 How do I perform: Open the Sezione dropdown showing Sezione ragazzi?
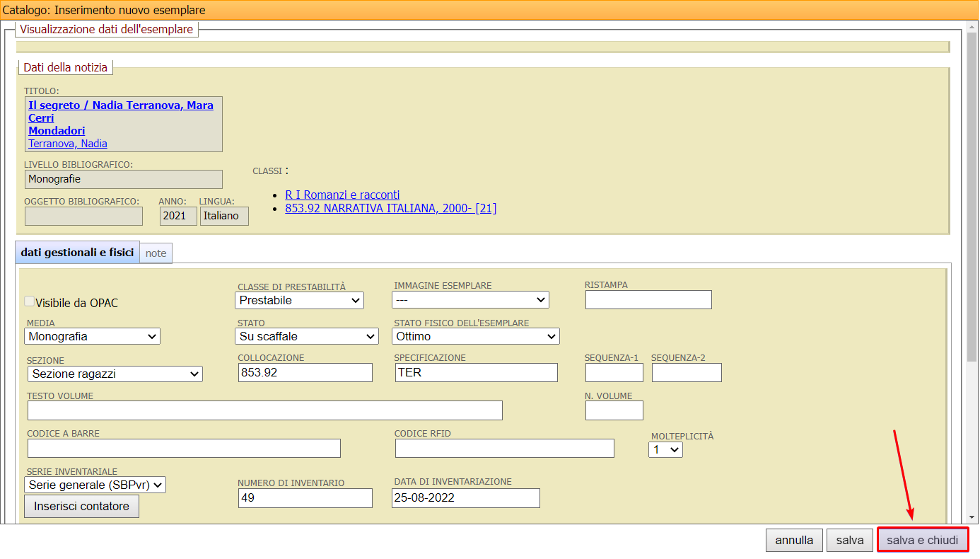click(x=115, y=374)
